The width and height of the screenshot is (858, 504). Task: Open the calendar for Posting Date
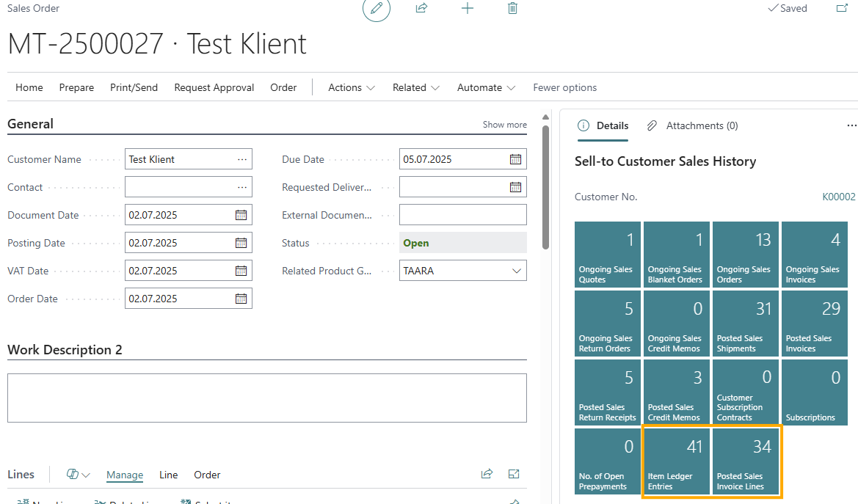click(241, 243)
